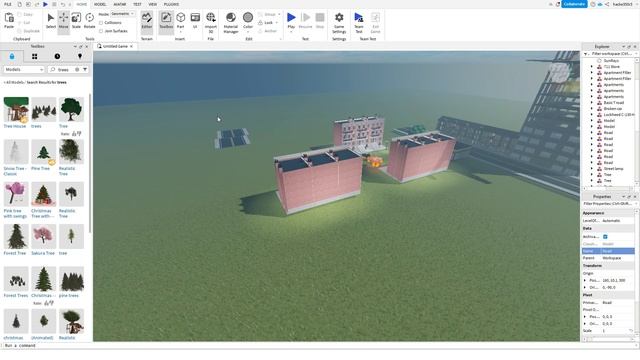
Task: Select the Sakura Tree thumbnail
Action: [x=43, y=240]
